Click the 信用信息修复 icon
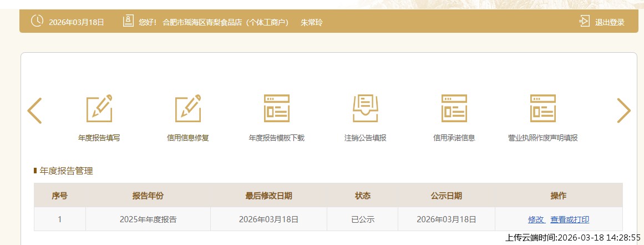Image resolution: width=644 pixels, height=245 pixels. point(188,108)
